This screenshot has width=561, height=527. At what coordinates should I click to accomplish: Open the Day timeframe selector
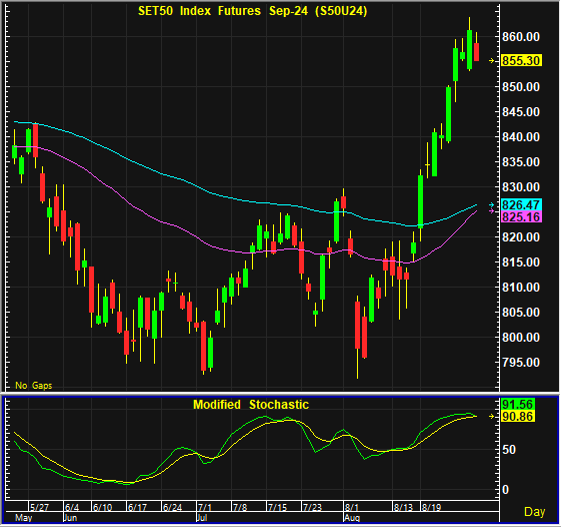[x=535, y=512]
